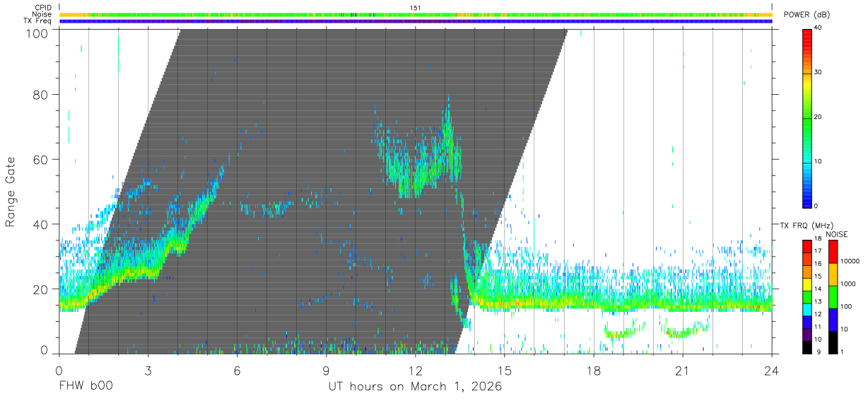Click the 14 label on TX FRQ scale
868x401 pixels.
click(818, 290)
